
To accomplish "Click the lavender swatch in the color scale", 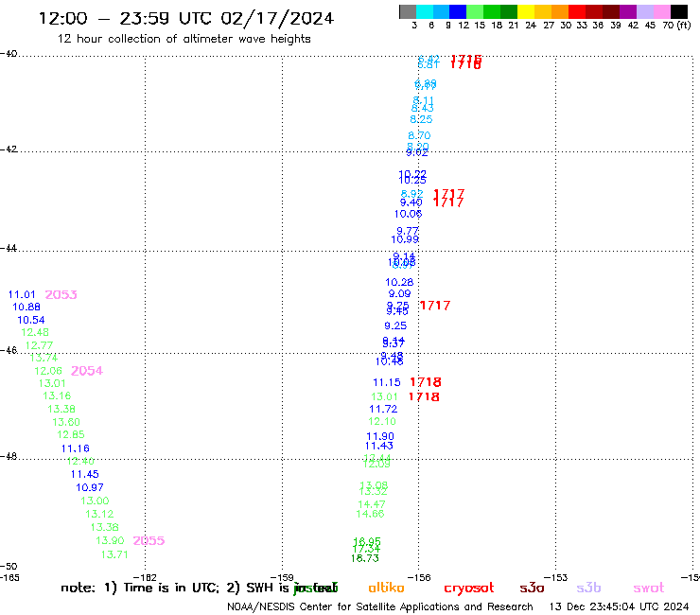I will (x=645, y=11).
